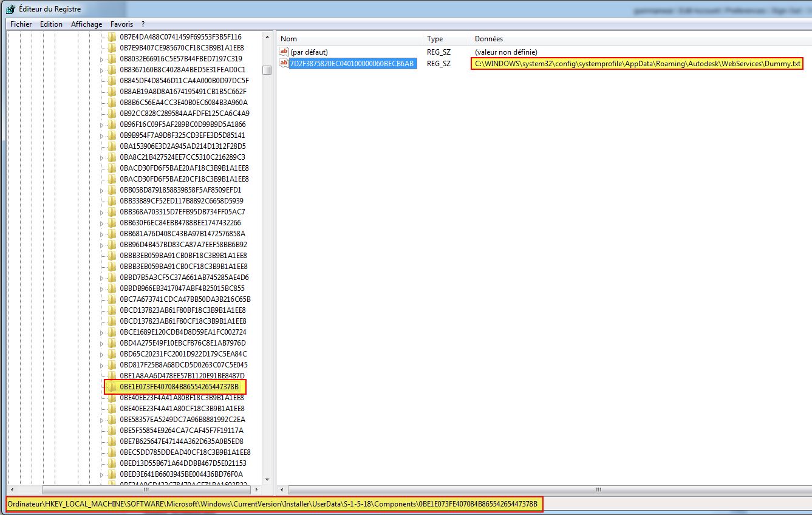Click the folder icon beside 0BC7A673741CDCA47BB50DA3B216C65B
The height and width of the screenshot is (515, 812).
coord(112,299)
